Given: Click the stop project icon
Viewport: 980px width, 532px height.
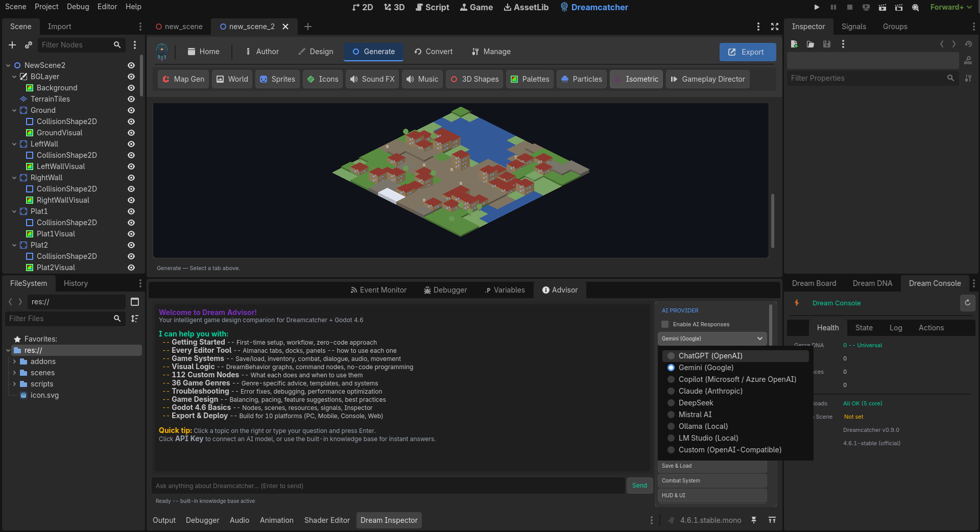Looking at the screenshot, I should pos(849,7).
